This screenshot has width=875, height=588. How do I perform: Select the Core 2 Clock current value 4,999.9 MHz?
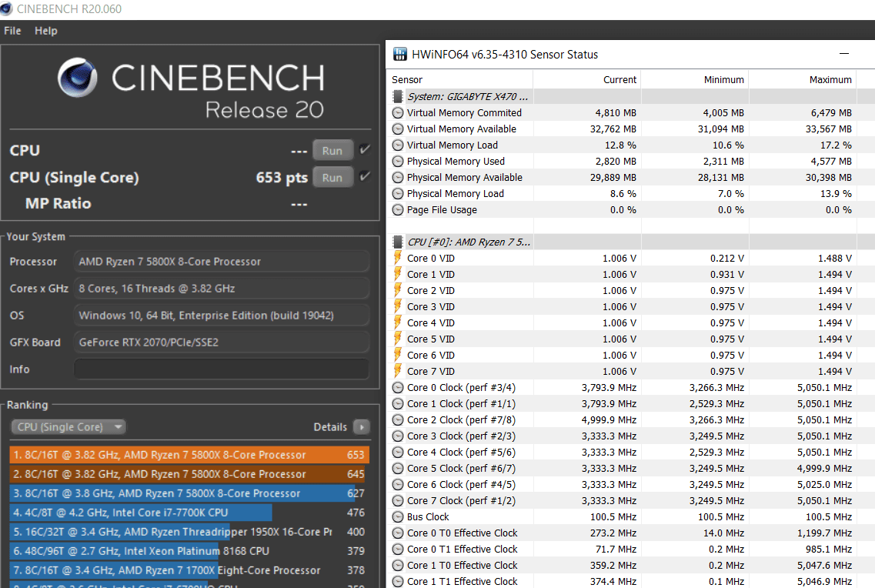click(609, 420)
